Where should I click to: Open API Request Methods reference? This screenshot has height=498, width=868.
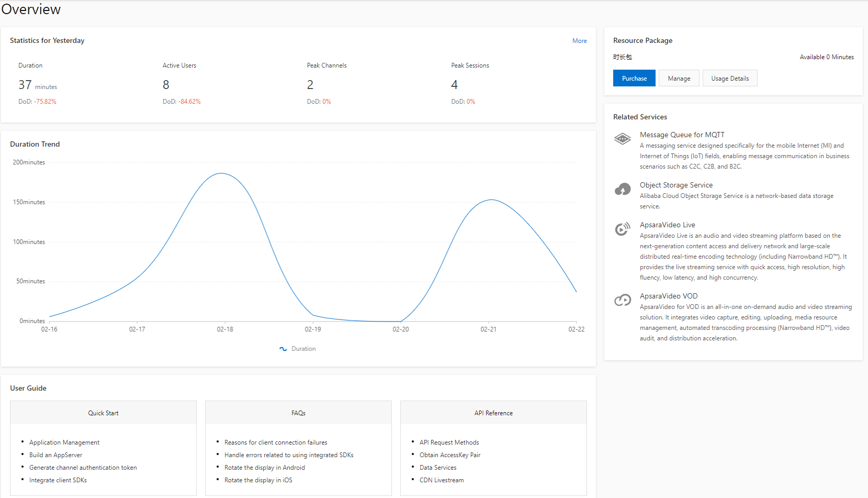(449, 442)
